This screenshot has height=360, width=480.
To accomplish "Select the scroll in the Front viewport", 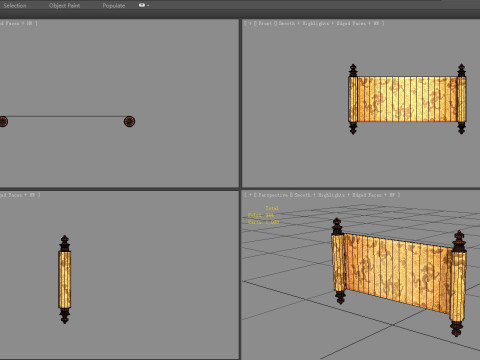I will (407, 99).
